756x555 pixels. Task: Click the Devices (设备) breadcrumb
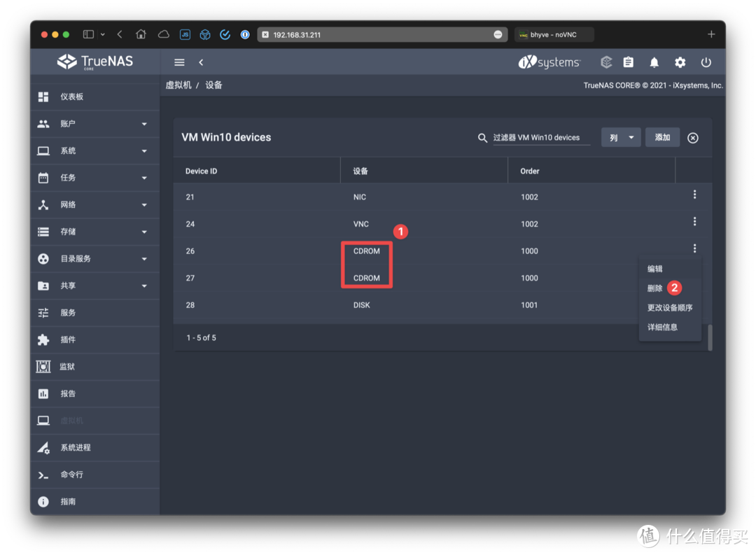[213, 85]
